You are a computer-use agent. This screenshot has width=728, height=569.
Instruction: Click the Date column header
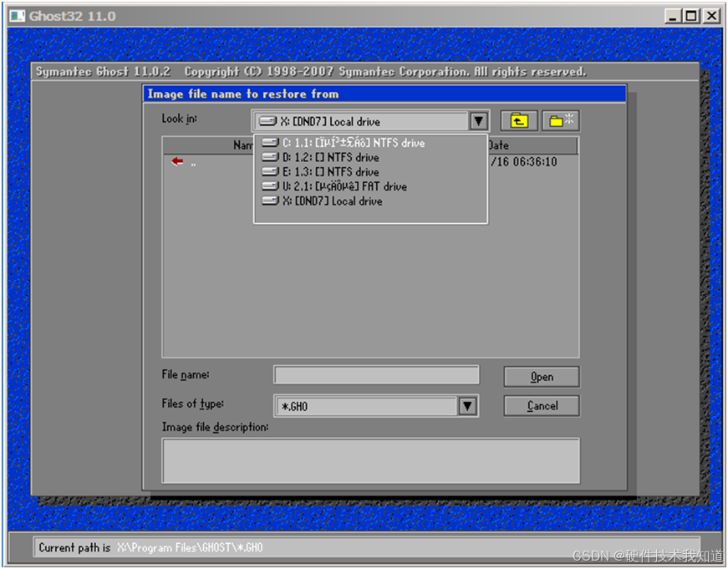(x=532, y=145)
